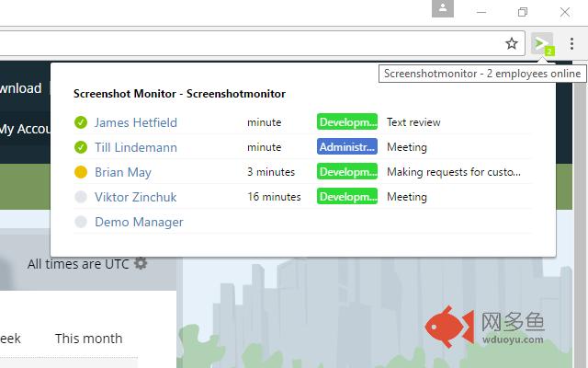Click Viktor Zinchuk's grey offline status icon
Image resolution: width=588 pixels, height=368 pixels.
click(x=81, y=197)
